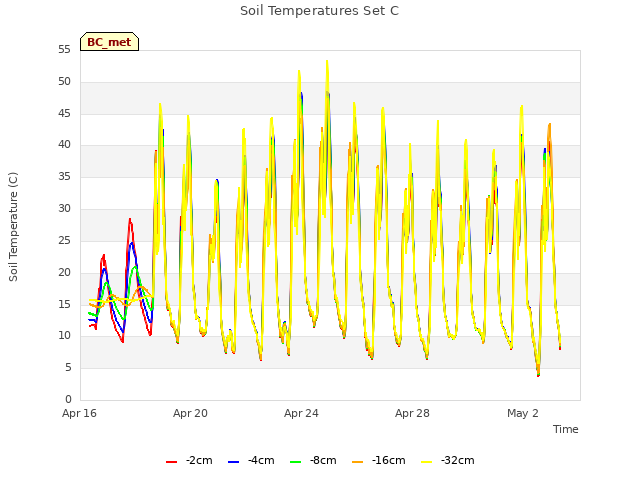The width and height of the screenshot is (640, 480).
Task: Click the blue -4cm legend swatch
Action: 233,462
